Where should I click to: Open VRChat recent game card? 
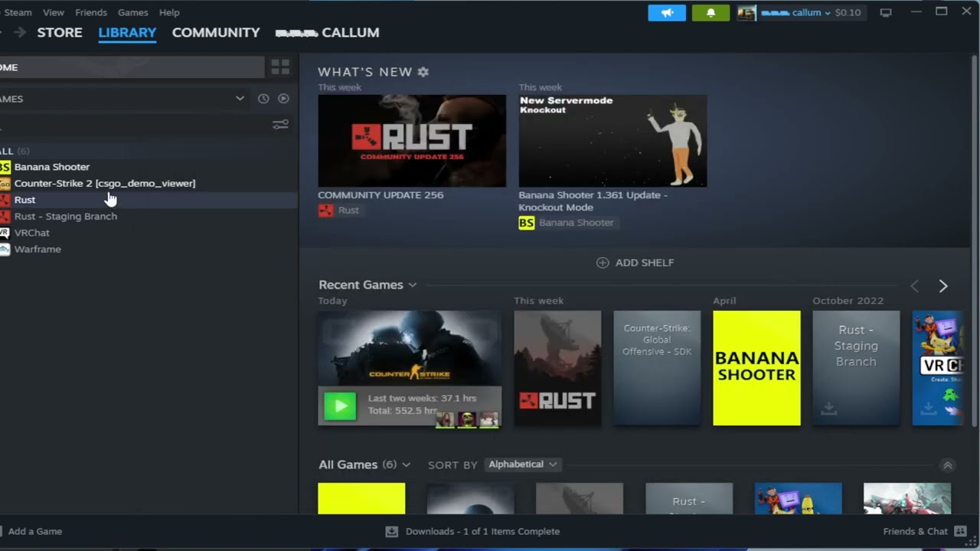coord(937,368)
